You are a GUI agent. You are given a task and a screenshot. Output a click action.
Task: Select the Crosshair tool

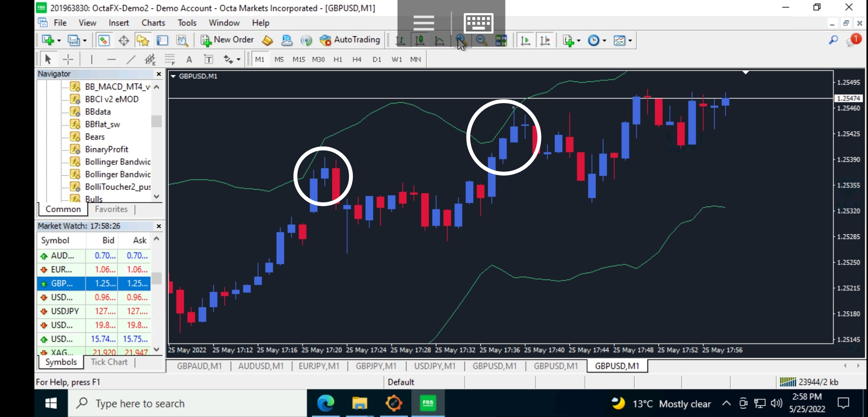68,59
